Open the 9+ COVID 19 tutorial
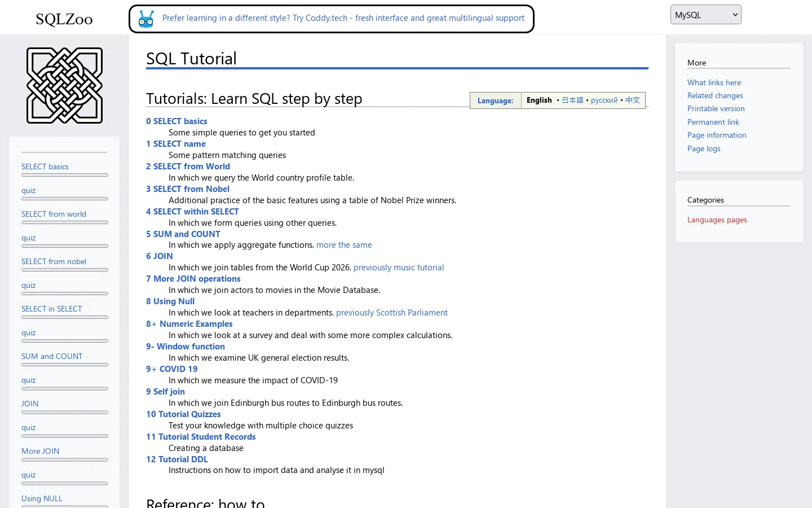Viewport: 812px width, 508px height. click(x=172, y=369)
